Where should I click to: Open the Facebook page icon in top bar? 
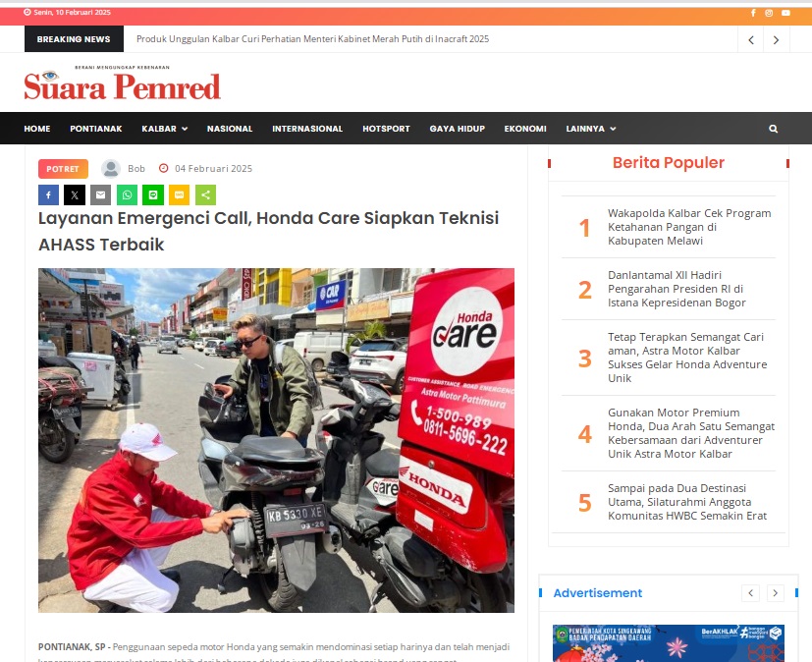pyautogui.click(x=753, y=13)
